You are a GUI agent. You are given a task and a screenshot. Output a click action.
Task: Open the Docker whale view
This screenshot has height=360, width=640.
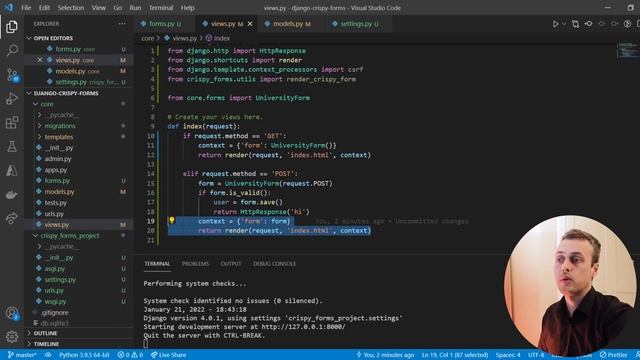pyautogui.click(x=12, y=194)
